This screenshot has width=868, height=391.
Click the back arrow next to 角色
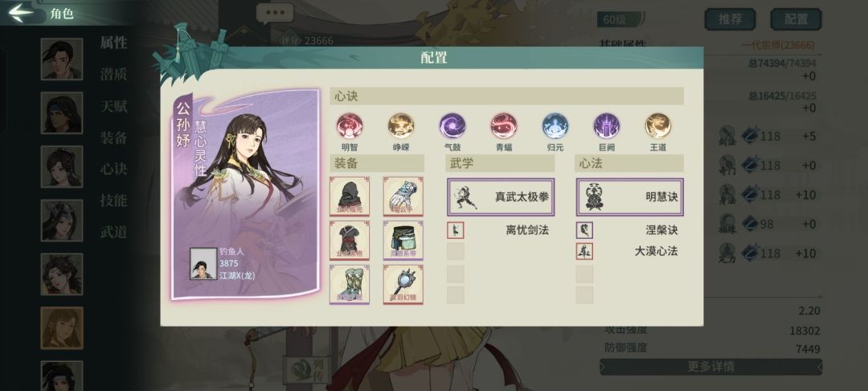(20, 13)
